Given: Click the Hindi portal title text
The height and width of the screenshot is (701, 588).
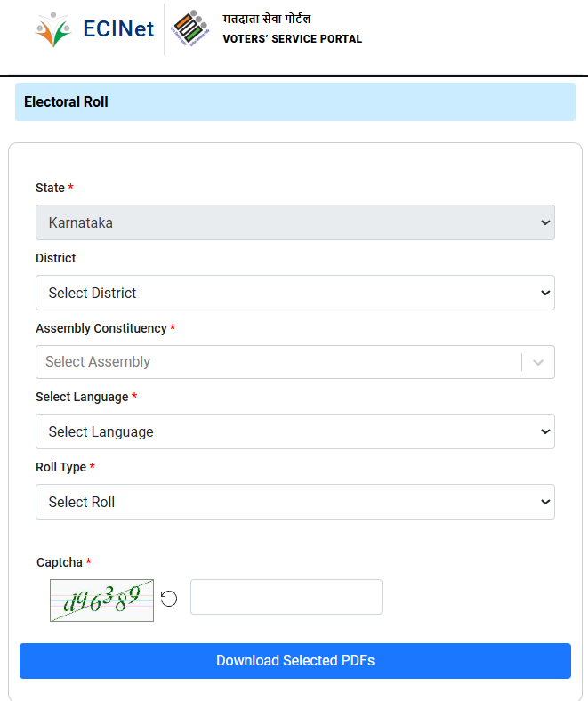Looking at the screenshot, I should (x=266, y=20).
